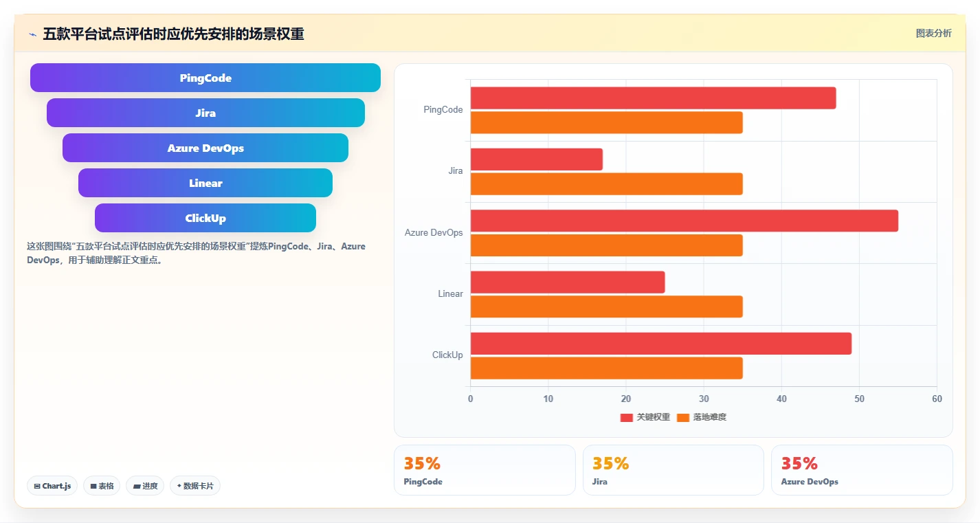Screen dimensions: 980x523
Task: Select the Jira funnel bar
Action: point(205,113)
